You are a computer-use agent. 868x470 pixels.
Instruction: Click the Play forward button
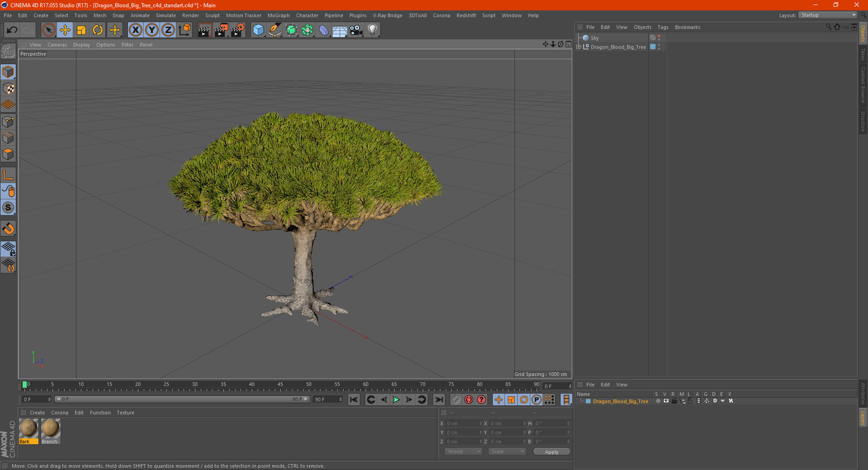pos(396,399)
